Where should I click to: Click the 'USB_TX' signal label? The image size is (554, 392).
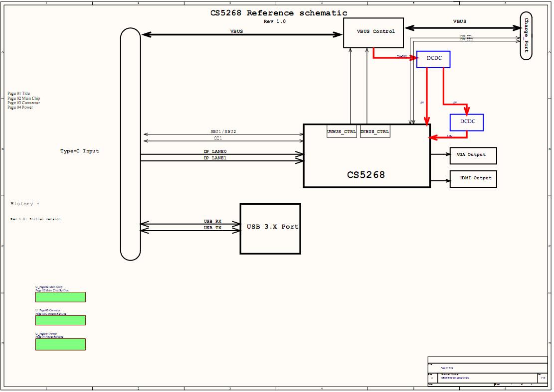point(213,228)
